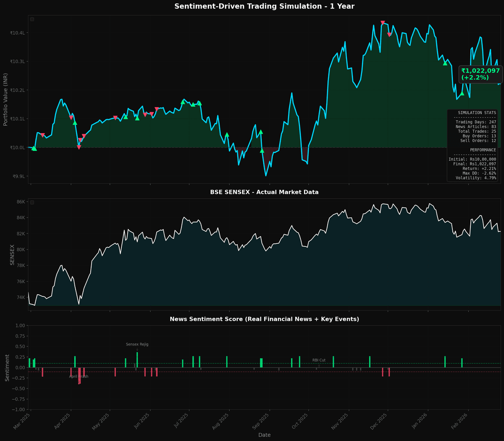Select the sell marker at December 2025 gridline

[x=389, y=35]
